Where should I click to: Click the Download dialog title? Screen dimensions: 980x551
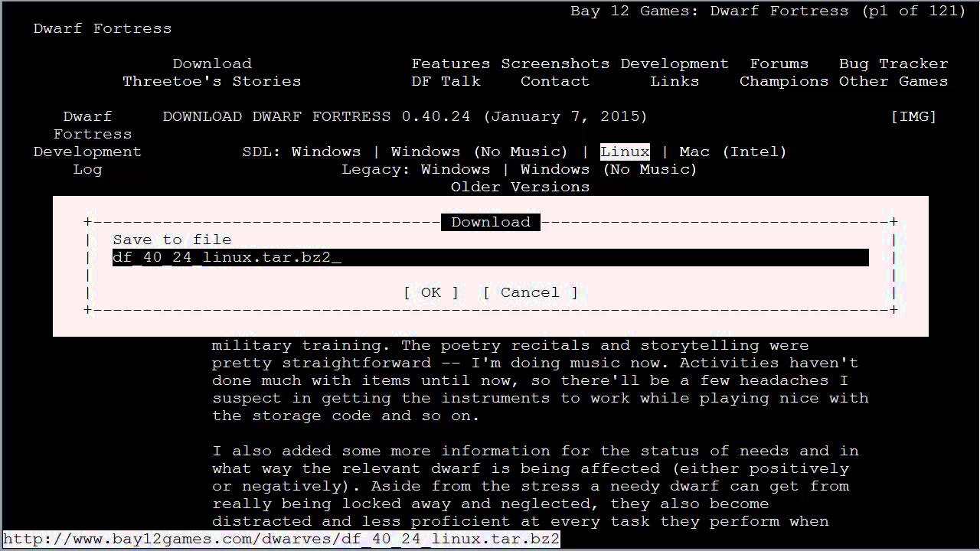pos(491,222)
